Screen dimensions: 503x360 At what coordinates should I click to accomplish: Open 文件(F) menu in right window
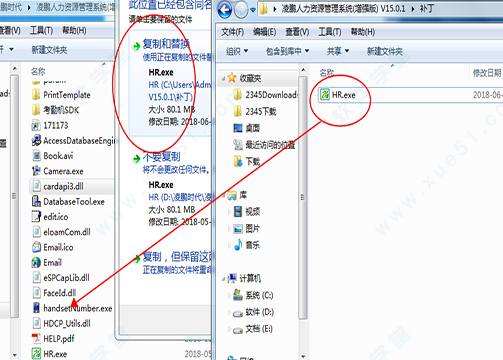click(233, 32)
